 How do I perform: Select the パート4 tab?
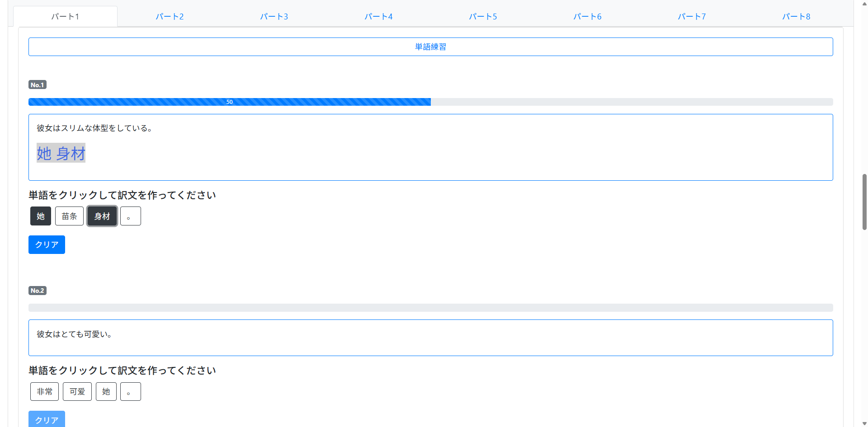378,17
